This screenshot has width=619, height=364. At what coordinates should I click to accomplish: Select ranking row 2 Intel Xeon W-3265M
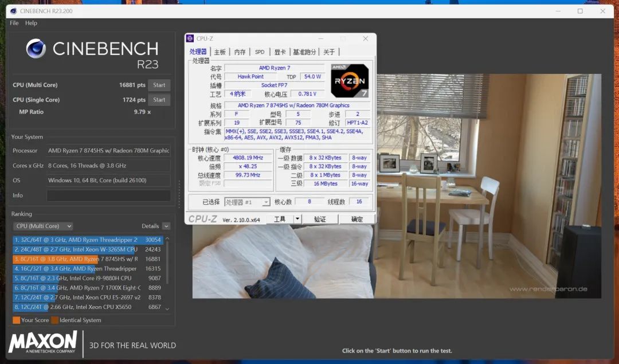tap(88, 249)
